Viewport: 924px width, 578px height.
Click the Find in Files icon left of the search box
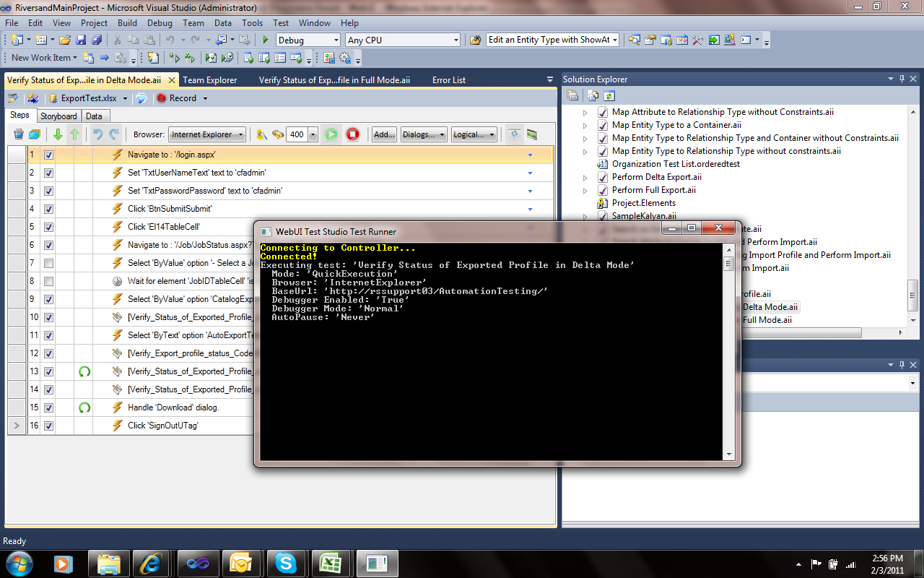[x=475, y=40]
